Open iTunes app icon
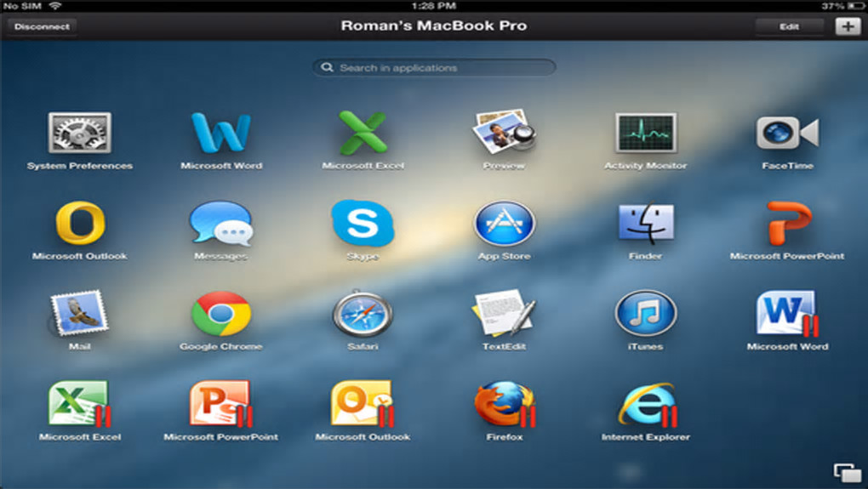The image size is (868, 489). click(645, 314)
